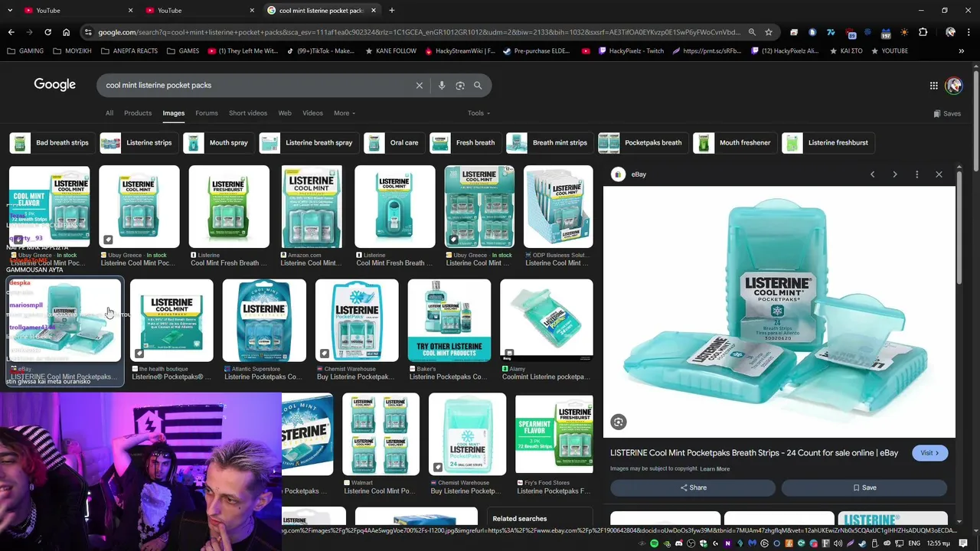Bookmark this page with the star
Viewport: 980px width, 551px height.
[x=769, y=32]
